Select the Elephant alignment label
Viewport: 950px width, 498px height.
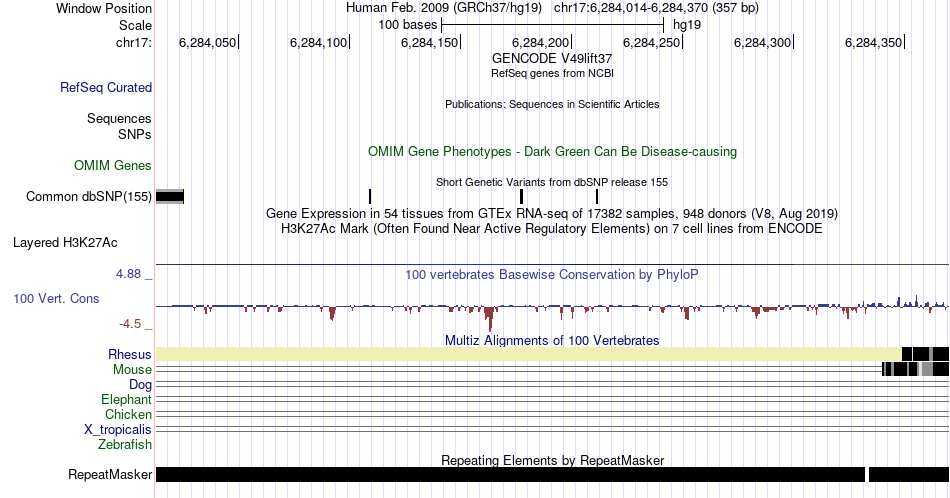[x=126, y=399]
